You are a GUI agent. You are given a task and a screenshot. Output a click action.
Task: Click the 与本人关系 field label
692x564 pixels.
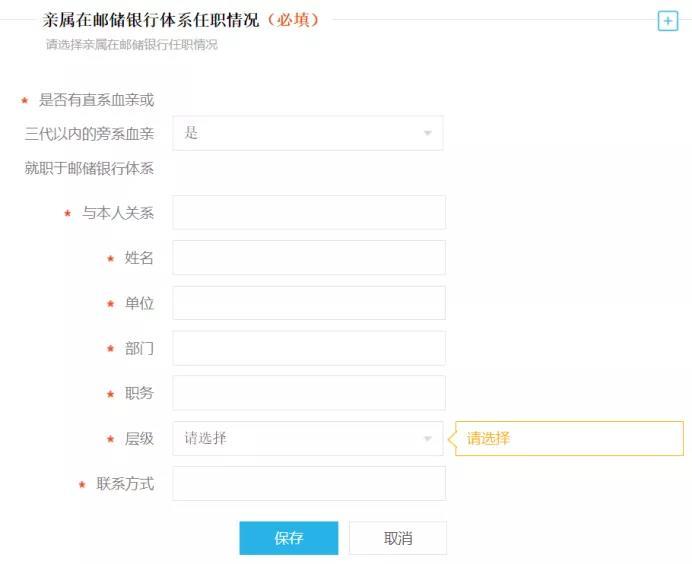[118, 213]
